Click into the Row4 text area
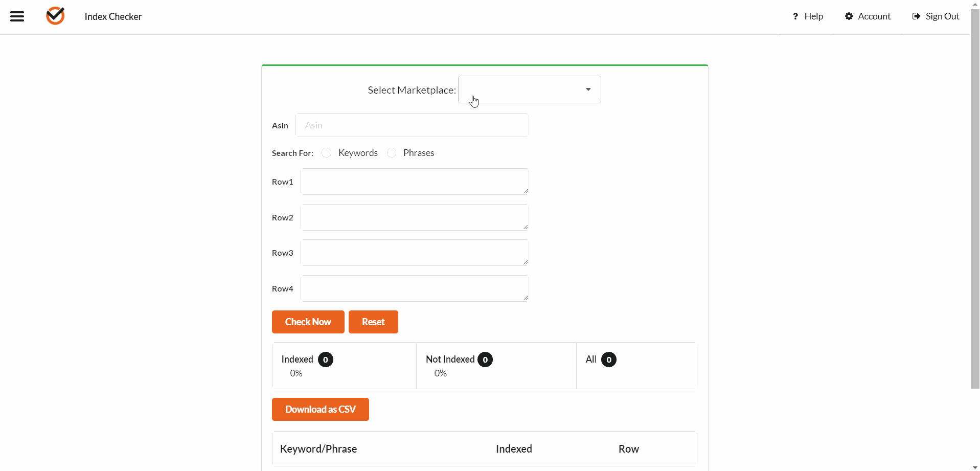The width and height of the screenshot is (980, 471). (x=415, y=288)
